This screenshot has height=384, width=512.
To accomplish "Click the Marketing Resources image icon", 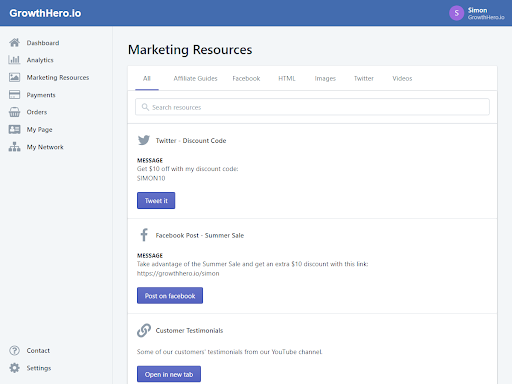I will (14, 77).
